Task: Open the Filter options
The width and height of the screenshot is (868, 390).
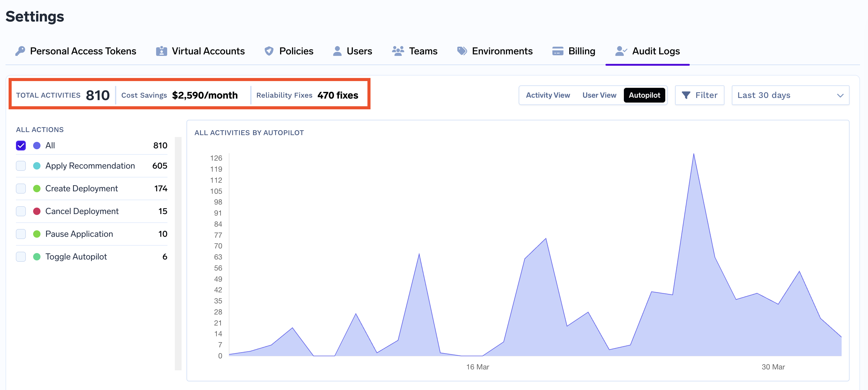Action: 700,95
